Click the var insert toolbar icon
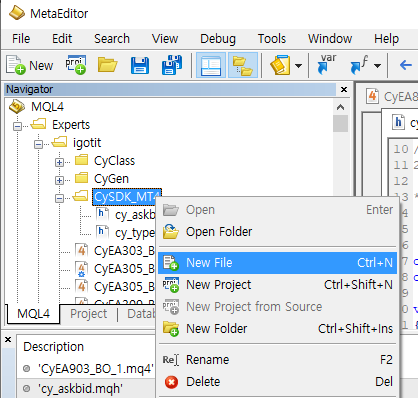Image resolution: width=418 pixels, height=398 pixels. [327, 64]
